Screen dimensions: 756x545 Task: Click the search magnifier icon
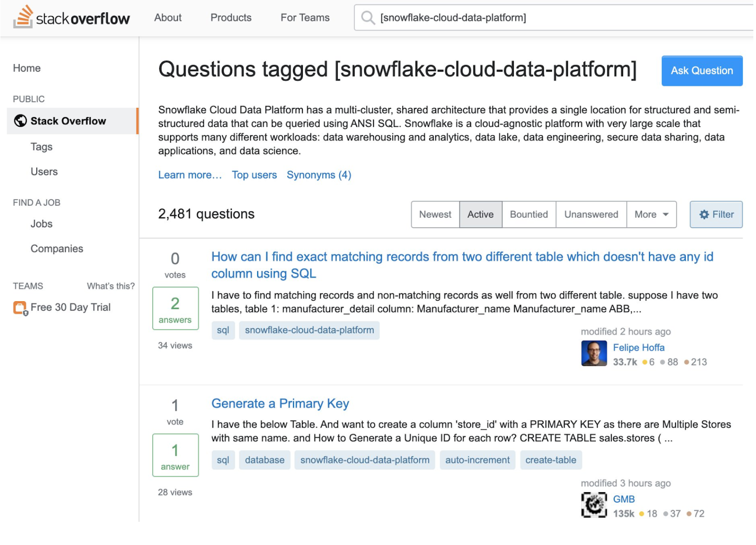(x=368, y=18)
